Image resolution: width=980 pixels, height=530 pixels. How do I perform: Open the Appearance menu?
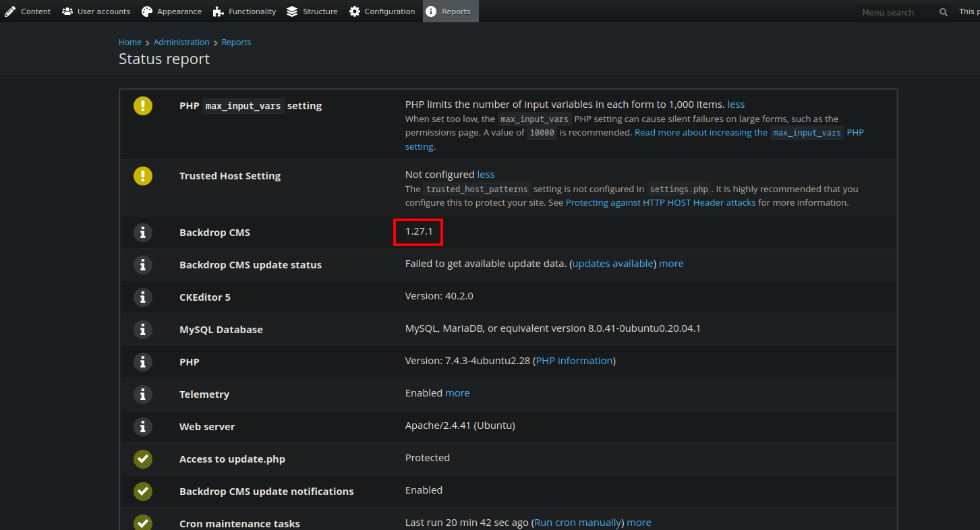click(x=171, y=11)
